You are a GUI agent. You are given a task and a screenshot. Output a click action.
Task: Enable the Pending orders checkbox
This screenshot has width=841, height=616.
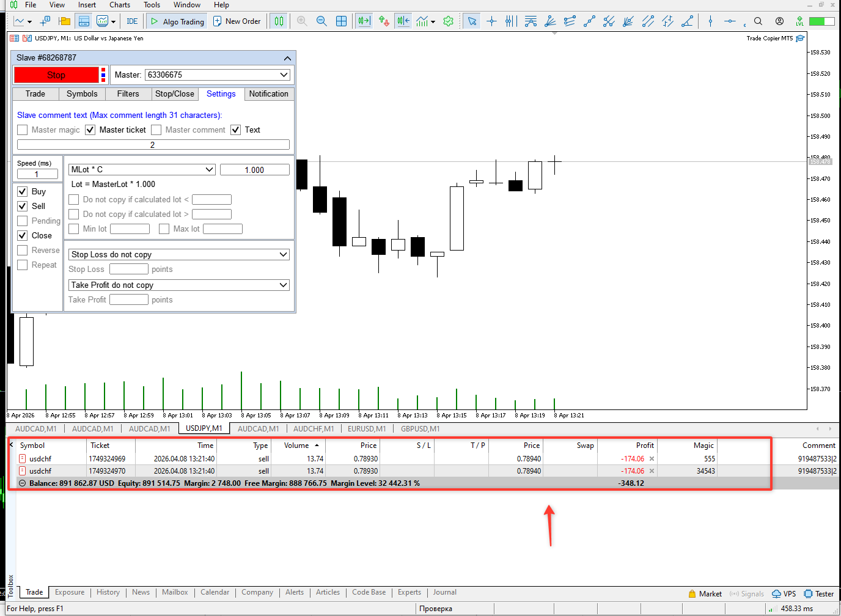23,221
